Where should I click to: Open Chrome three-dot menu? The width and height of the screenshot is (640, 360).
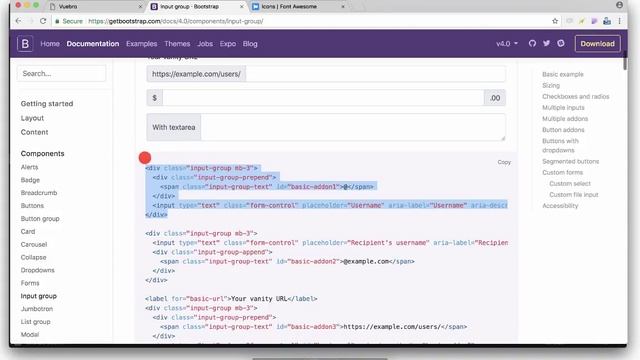click(x=620, y=21)
